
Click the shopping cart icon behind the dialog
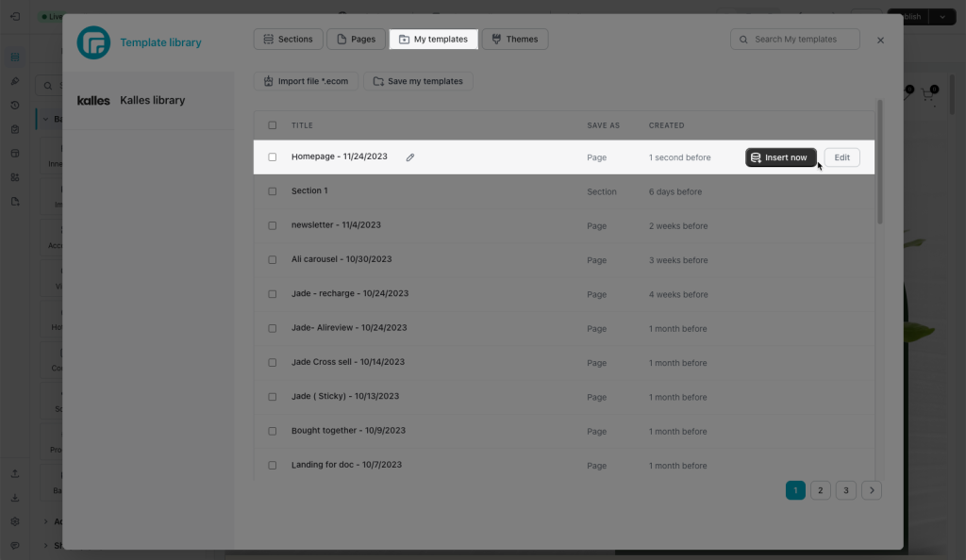coord(927,95)
